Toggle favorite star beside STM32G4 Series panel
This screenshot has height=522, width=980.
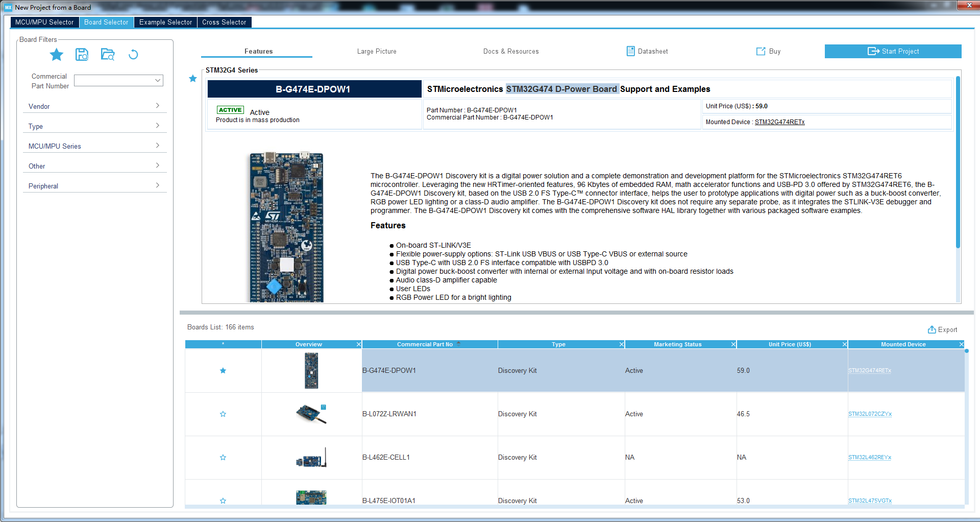pos(192,78)
